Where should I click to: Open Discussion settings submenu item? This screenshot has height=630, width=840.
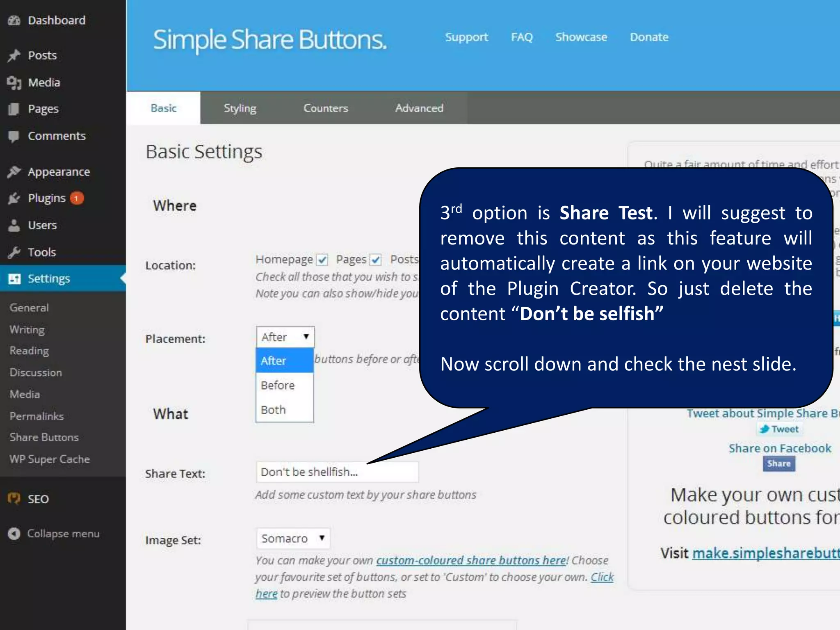pyautogui.click(x=36, y=372)
